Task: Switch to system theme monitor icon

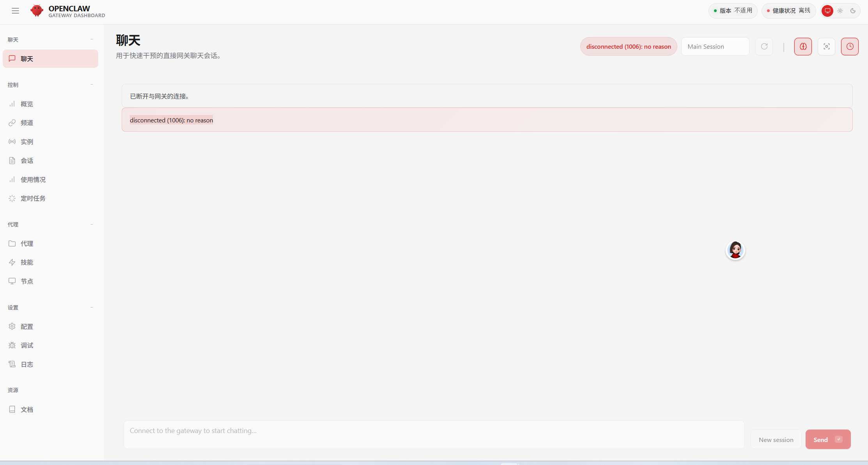Action: tap(827, 11)
